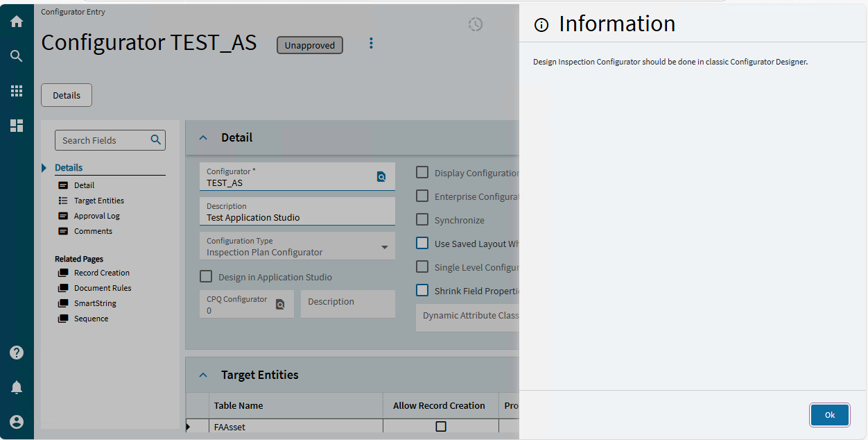Select Approval Log in navigation panel
Image resolution: width=868 pixels, height=440 pixels.
coord(96,216)
